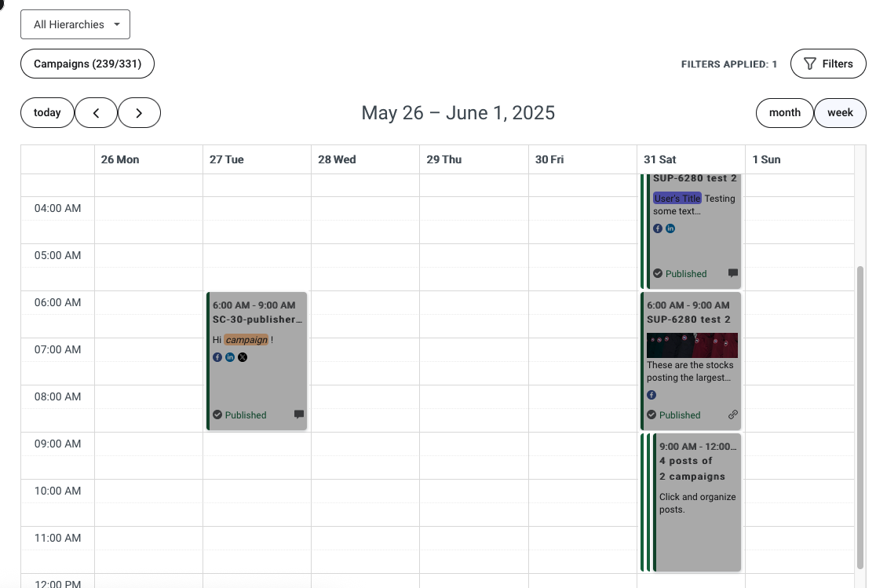Click link icon on stocks post
The image size is (876, 588).
(733, 415)
